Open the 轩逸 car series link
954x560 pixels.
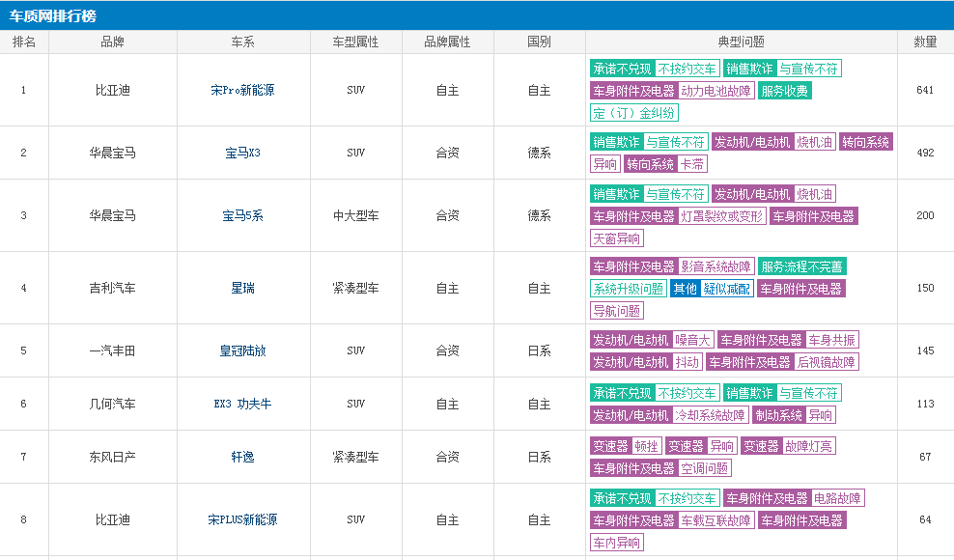(x=242, y=457)
